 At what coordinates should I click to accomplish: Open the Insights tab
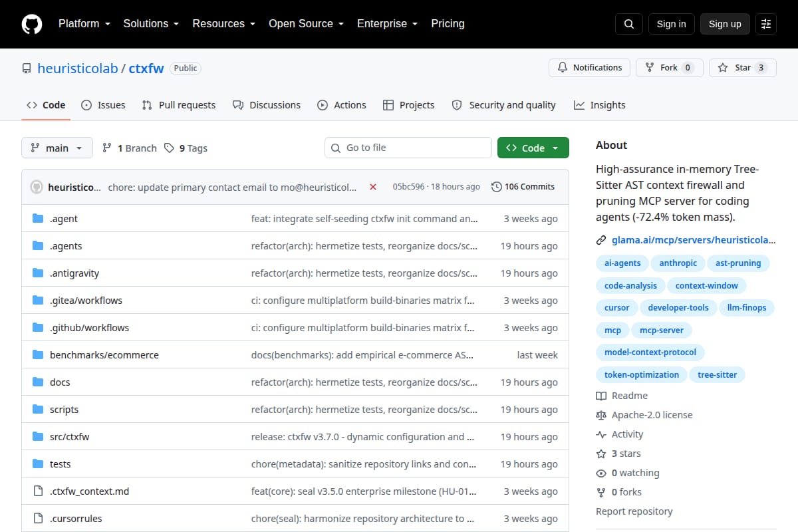[600, 105]
